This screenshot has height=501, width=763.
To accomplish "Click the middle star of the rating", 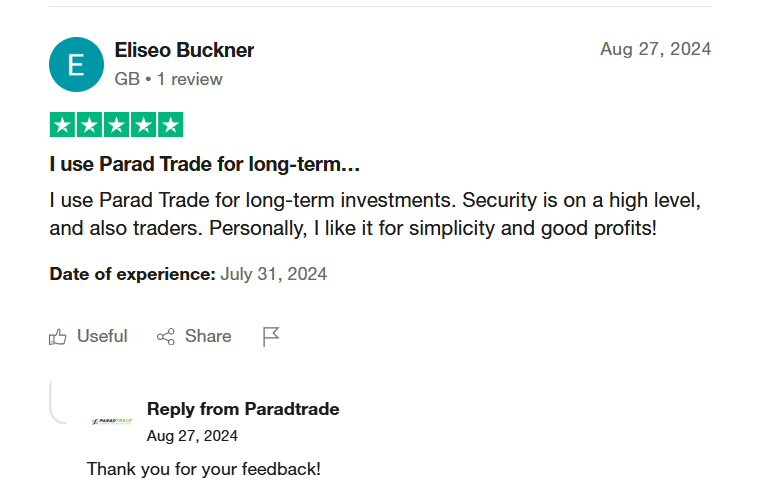I will tap(116, 125).
